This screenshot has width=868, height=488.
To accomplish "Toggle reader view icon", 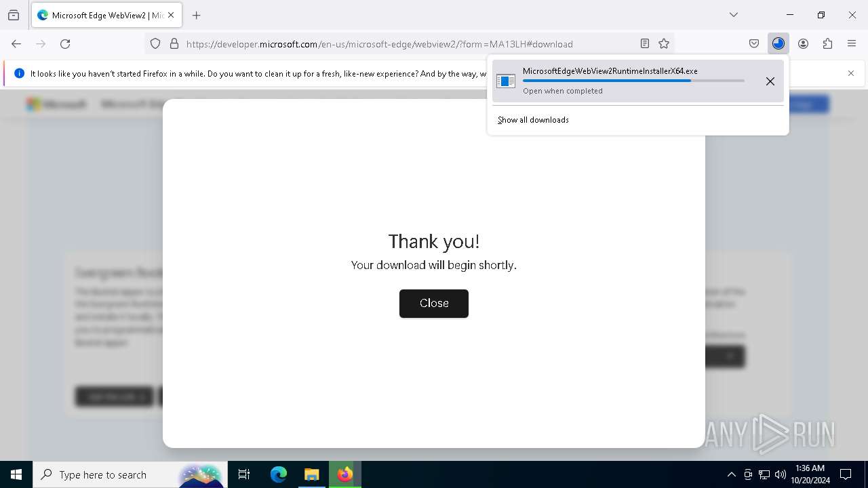I will pos(645,43).
